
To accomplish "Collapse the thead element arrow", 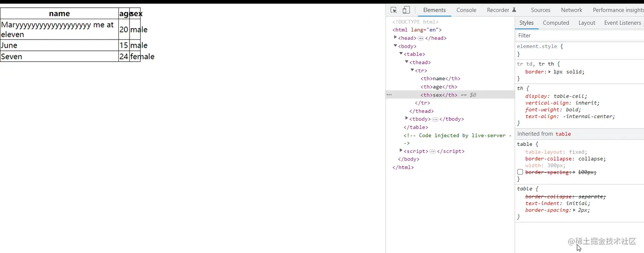I will coord(406,62).
